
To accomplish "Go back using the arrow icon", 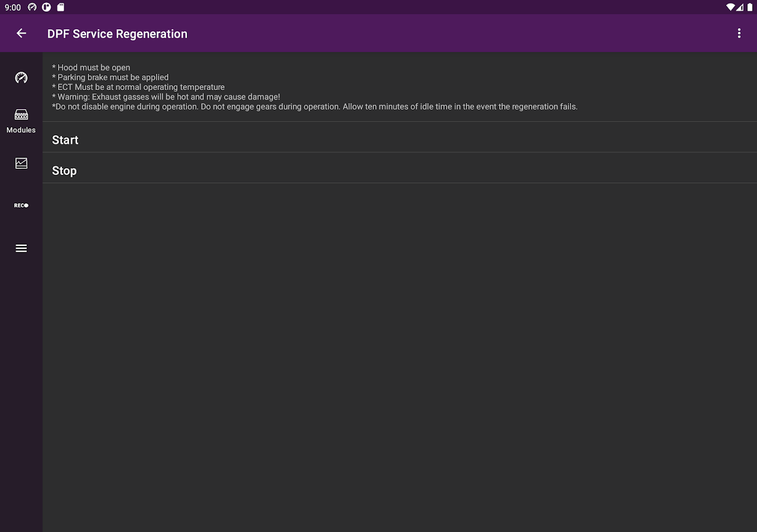I will (x=21, y=33).
